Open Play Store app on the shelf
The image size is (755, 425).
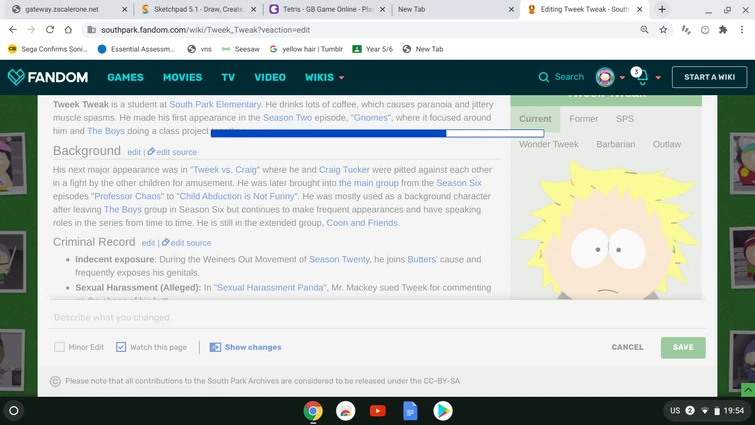coord(443,411)
